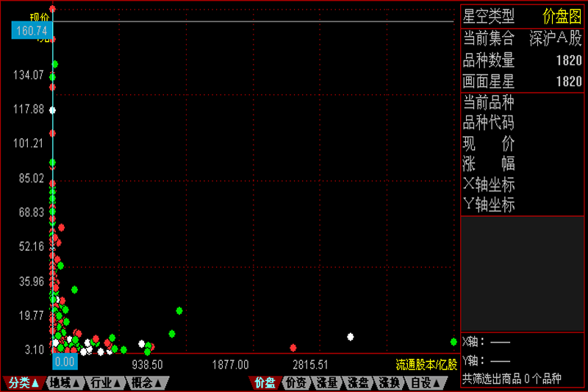Screen dimensions: 588x392
Task: Click the 深沪A股 current set value
Action: tap(556, 38)
